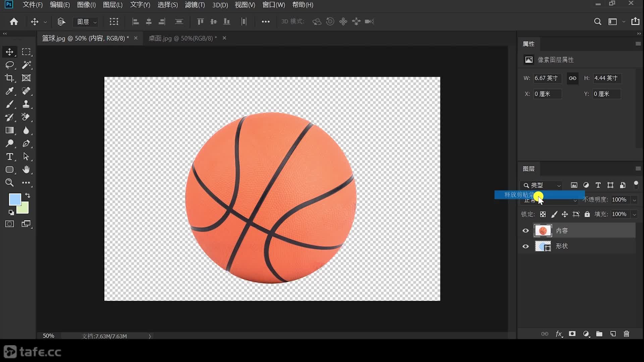Hide the 形状 layer
Image resolution: width=644 pixels, height=362 pixels.
(526, 246)
